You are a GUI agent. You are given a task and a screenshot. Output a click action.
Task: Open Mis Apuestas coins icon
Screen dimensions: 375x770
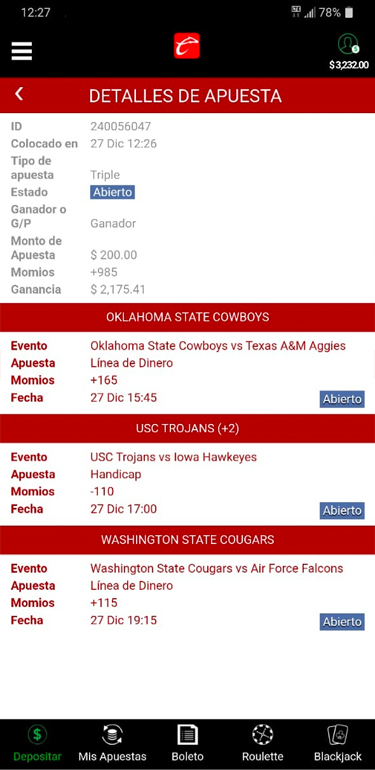coord(112,735)
